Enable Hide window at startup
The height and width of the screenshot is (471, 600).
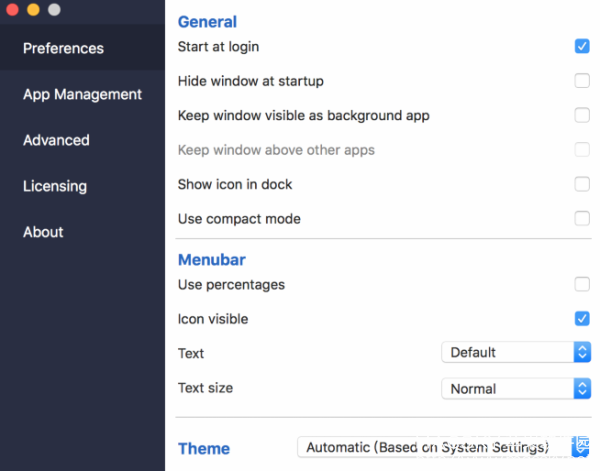pos(582,81)
